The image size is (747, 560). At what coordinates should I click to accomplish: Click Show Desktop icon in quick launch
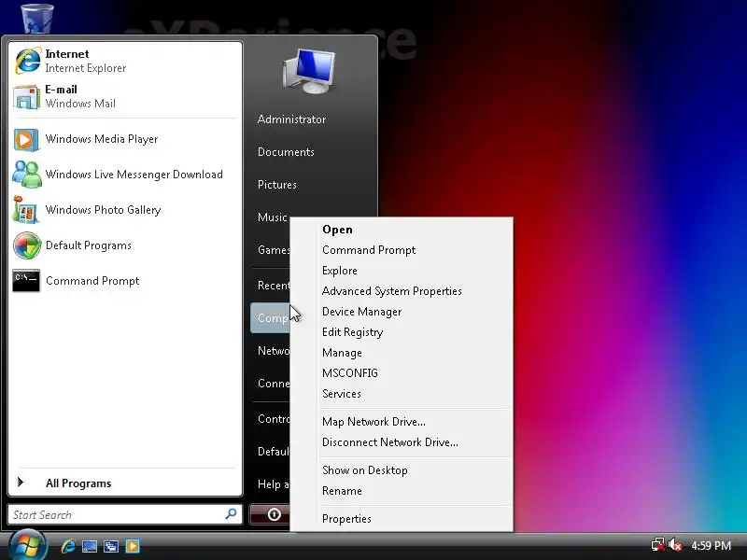pyautogui.click(x=90, y=546)
